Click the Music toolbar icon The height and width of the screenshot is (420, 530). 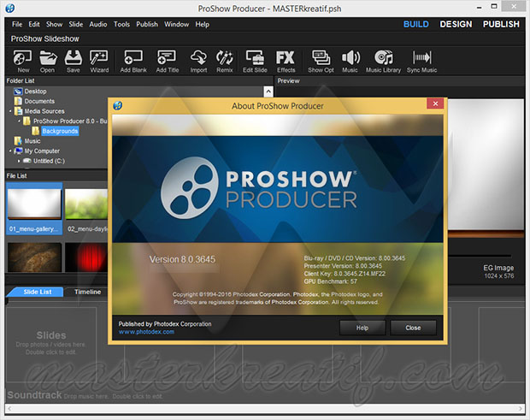[350, 62]
